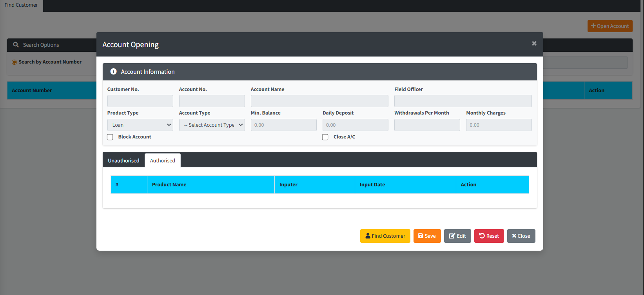The image size is (644, 295).
Task: Click the gray Close button
Action: [x=521, y=236]
